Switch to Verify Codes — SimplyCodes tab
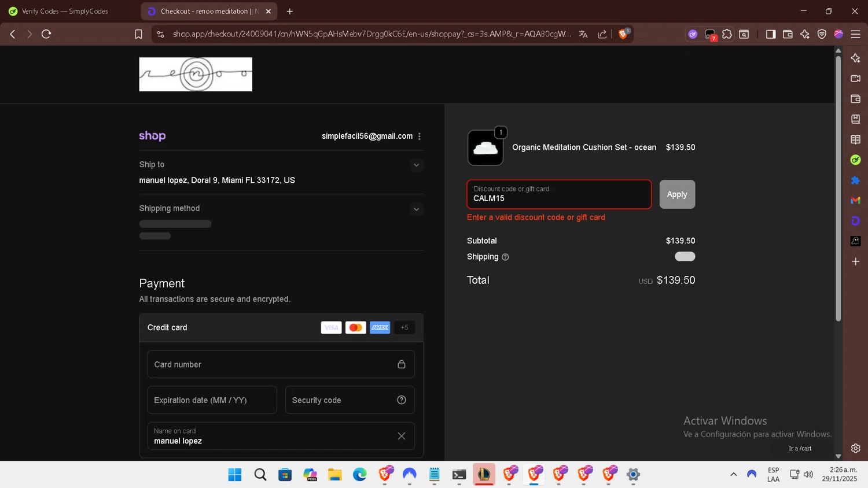Image resolution: width=868 pixels, height=488 pixels. coord(64,12)
